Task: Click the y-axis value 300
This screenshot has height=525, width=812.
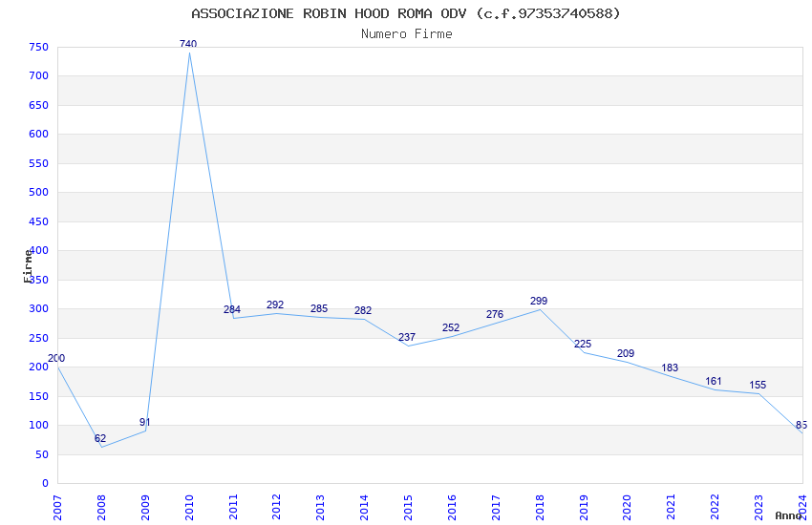Action: point(39,308)
